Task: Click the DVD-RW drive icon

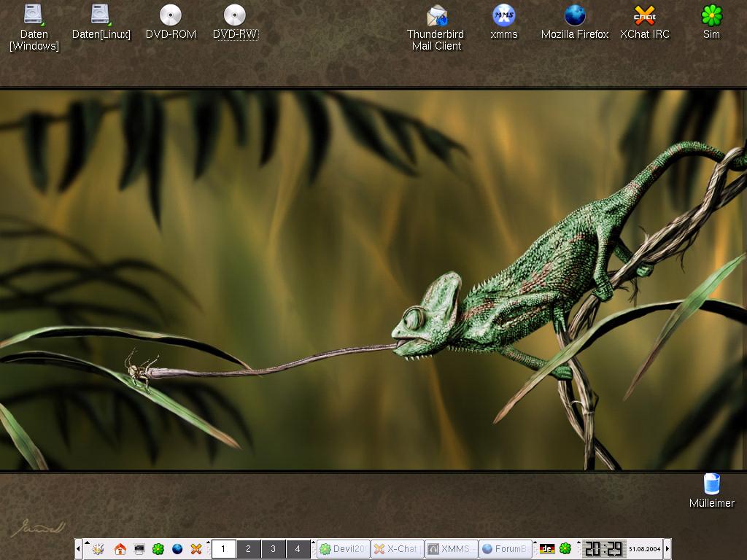Action: pyautogui.click(x=235, y=16)
